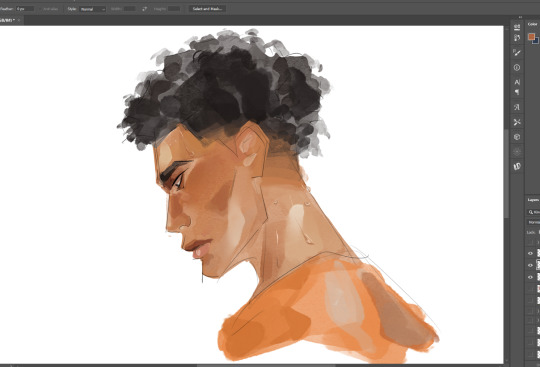Screen dimensions: 540x367
Task: Click the Height input field
Action: point(174,9)
